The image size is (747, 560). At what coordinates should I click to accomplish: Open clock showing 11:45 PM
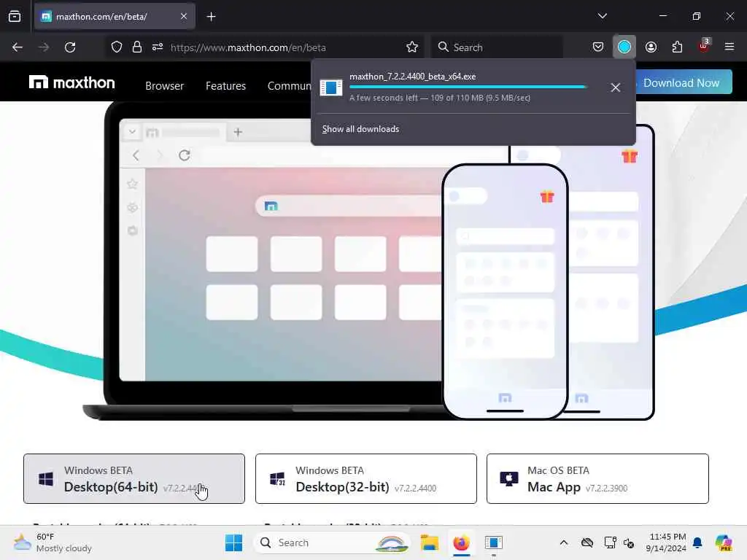click(x=666, y=542)
